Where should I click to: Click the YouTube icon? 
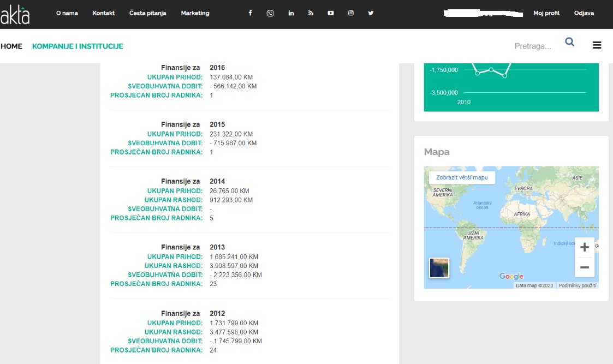point(331,13)
